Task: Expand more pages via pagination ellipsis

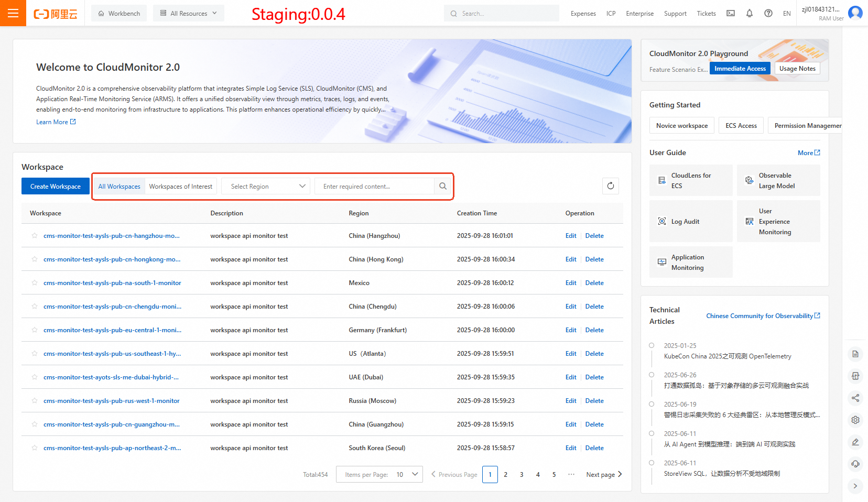Action: (571, 474)
